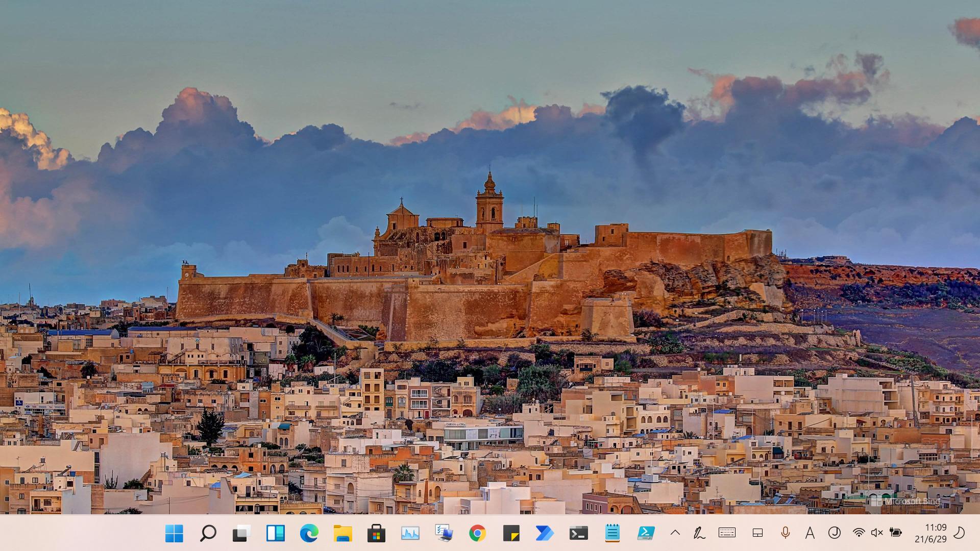Open Sticky Notes from taskbar
Screen dimensions: 980x551
click(511, 533)
